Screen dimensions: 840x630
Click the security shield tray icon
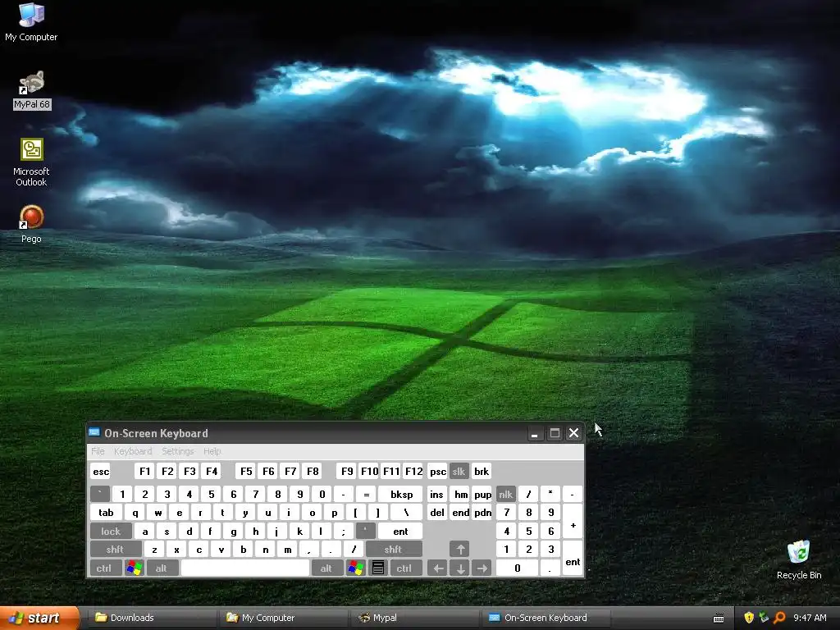click(x=749, y=618)
